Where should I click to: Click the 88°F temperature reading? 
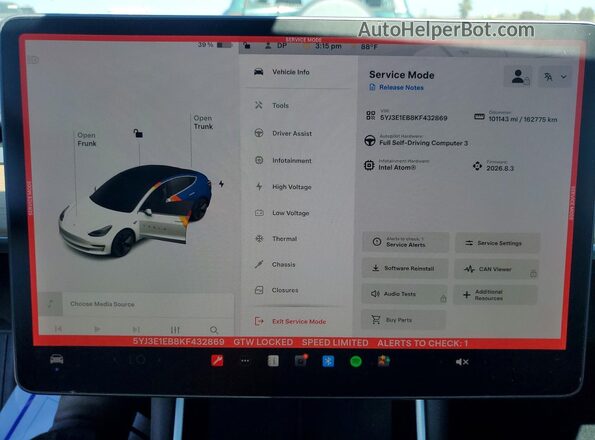click(369, 47)
